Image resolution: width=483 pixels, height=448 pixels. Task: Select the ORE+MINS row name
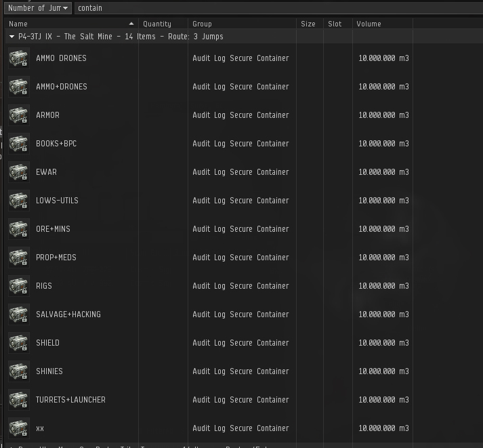click(x=53, y=229)
